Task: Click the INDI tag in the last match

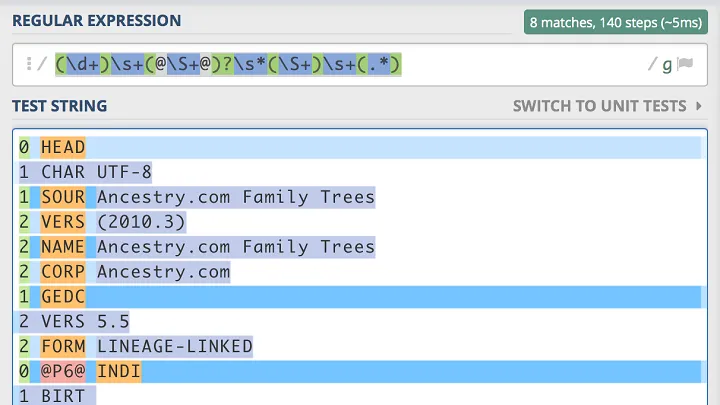Action: (119, 371)
